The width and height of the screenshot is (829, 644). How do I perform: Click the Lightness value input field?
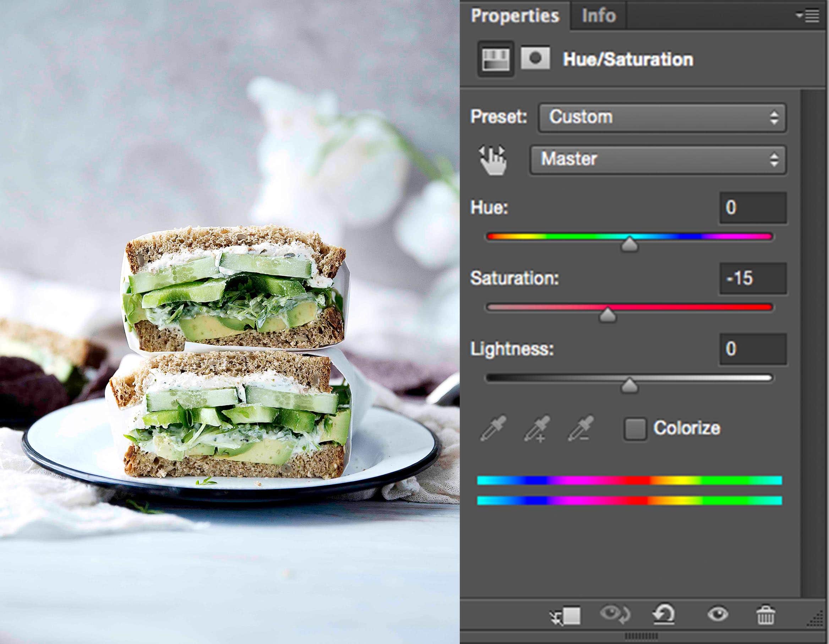point(753,349)
